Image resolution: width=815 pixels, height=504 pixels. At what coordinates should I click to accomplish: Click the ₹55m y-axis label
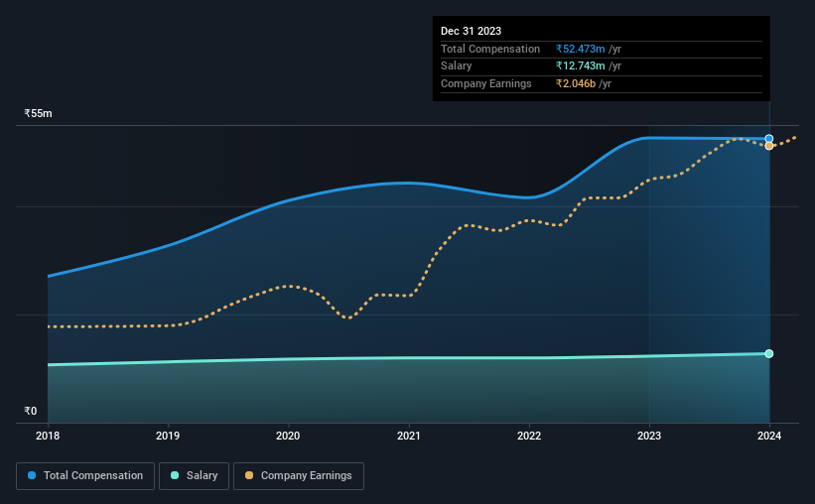38,113
